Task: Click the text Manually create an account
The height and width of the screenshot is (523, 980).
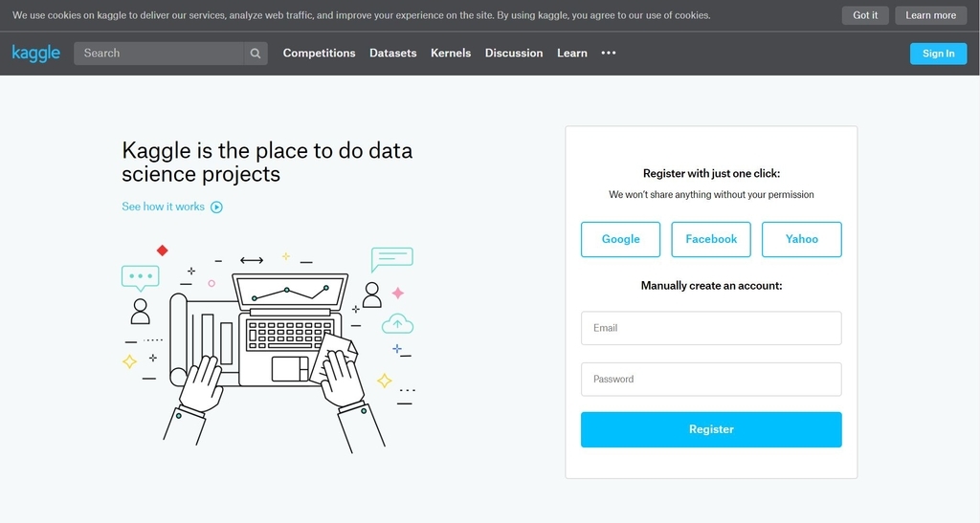Action: (711, 286)
